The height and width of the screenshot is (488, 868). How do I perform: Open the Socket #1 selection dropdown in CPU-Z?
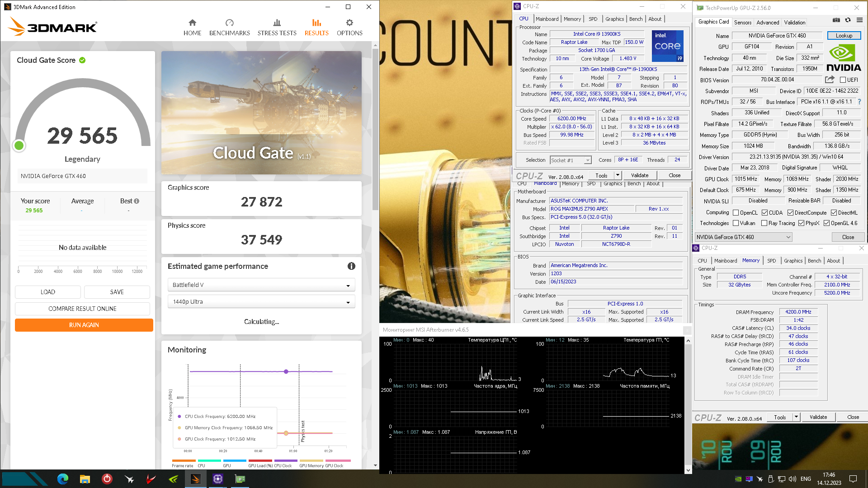(571, 160)
